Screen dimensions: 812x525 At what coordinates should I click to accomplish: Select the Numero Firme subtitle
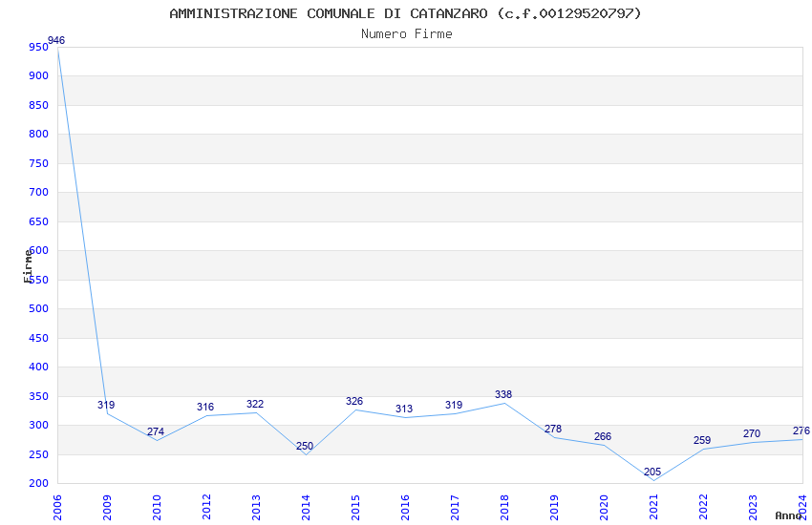coord(407,34)
